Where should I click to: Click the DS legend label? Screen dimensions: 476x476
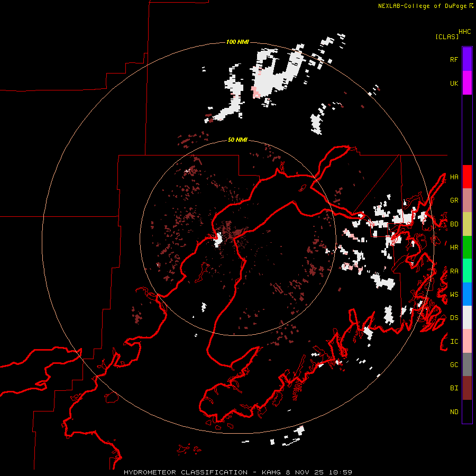point(454,318)
